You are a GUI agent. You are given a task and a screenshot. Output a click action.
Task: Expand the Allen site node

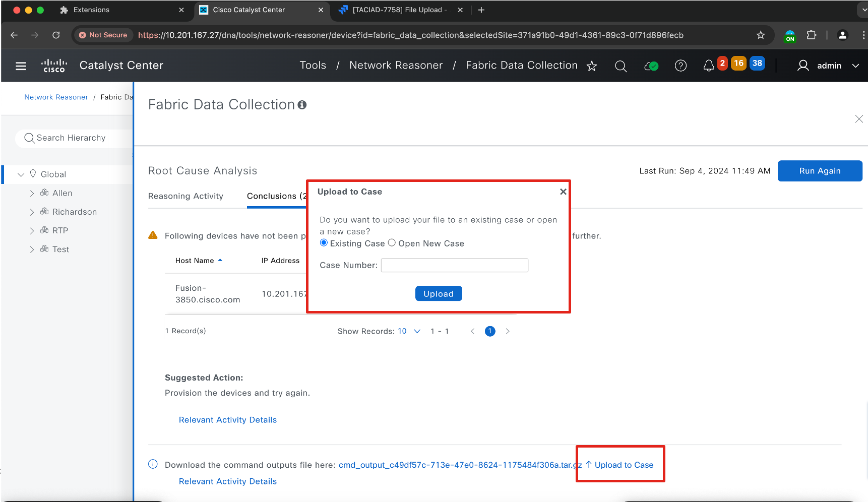32,194
